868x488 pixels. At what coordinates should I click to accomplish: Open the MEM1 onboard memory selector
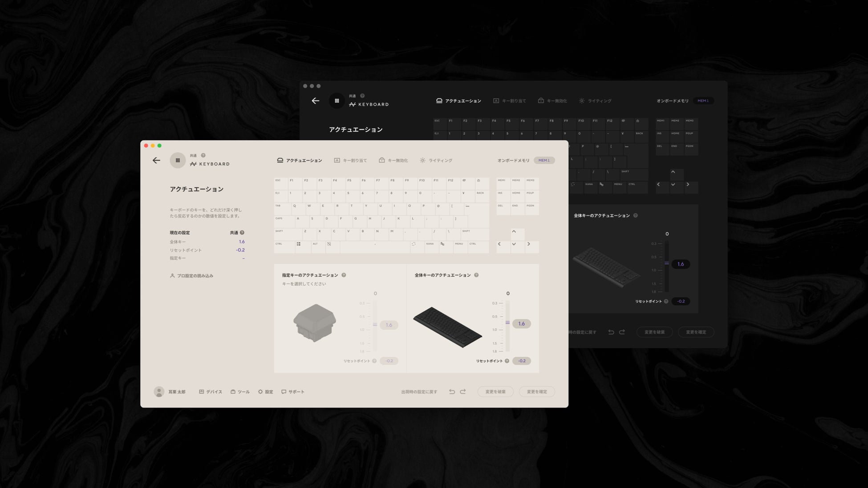click(x=544, y=161)
